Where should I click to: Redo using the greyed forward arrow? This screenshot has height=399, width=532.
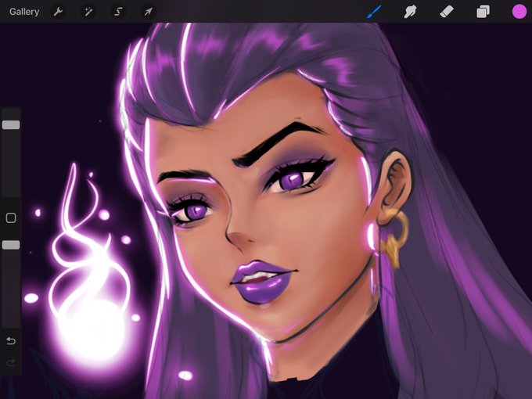pos(11,363)
